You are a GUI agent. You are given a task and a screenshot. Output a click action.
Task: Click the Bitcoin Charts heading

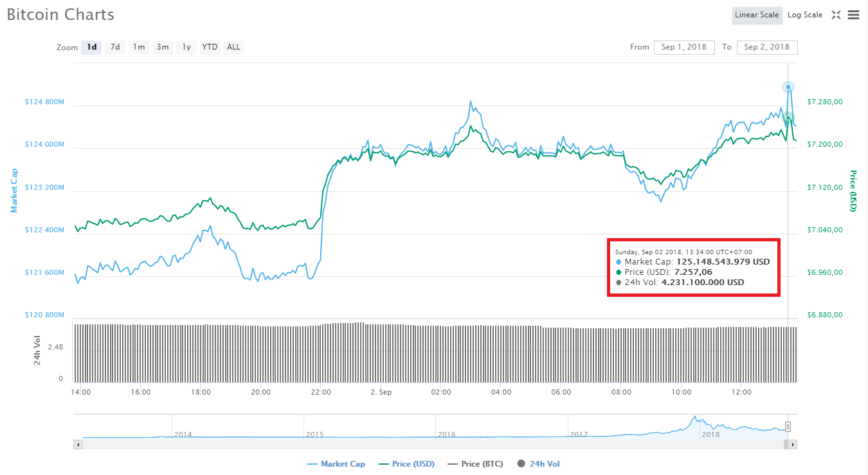point(60,15)
